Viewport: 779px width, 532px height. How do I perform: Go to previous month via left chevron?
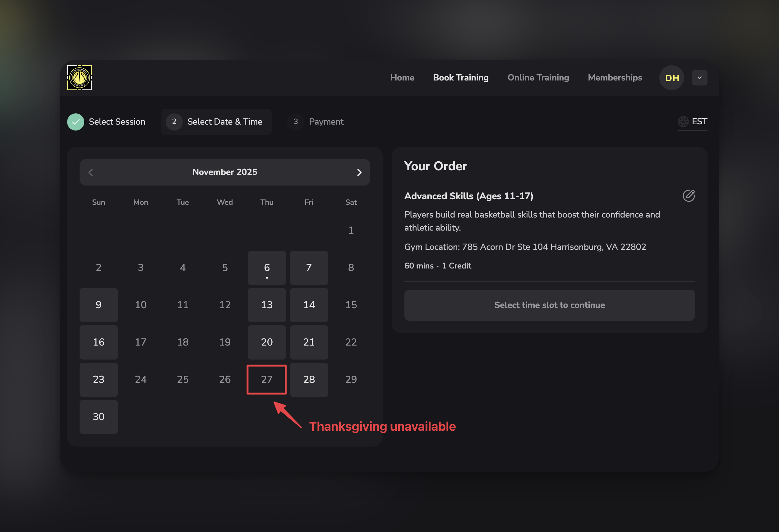point(90,172)
